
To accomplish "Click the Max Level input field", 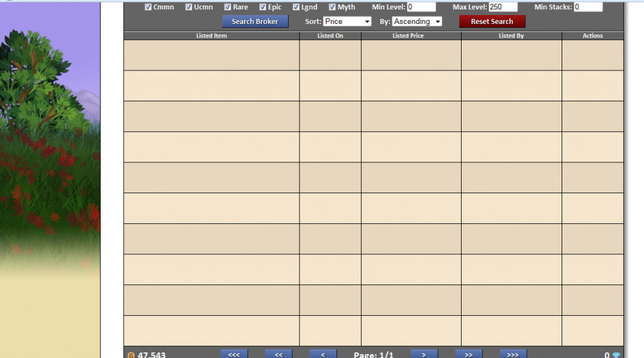I will (x=503, y=7).
